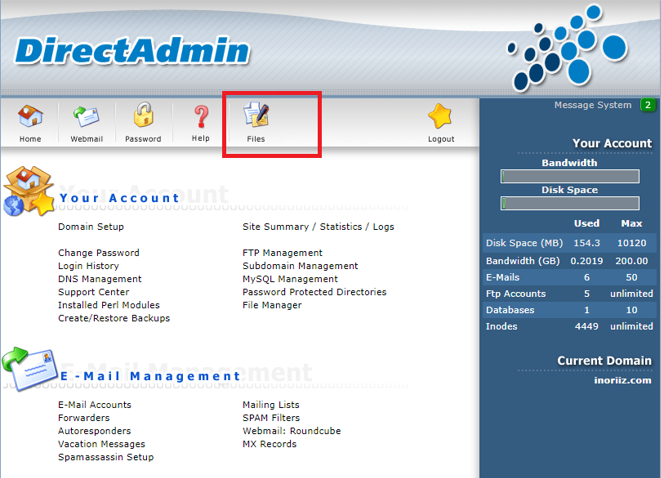Open Message System count badge
The height and width of the screenshot is (478, 661).
point(648,105)
